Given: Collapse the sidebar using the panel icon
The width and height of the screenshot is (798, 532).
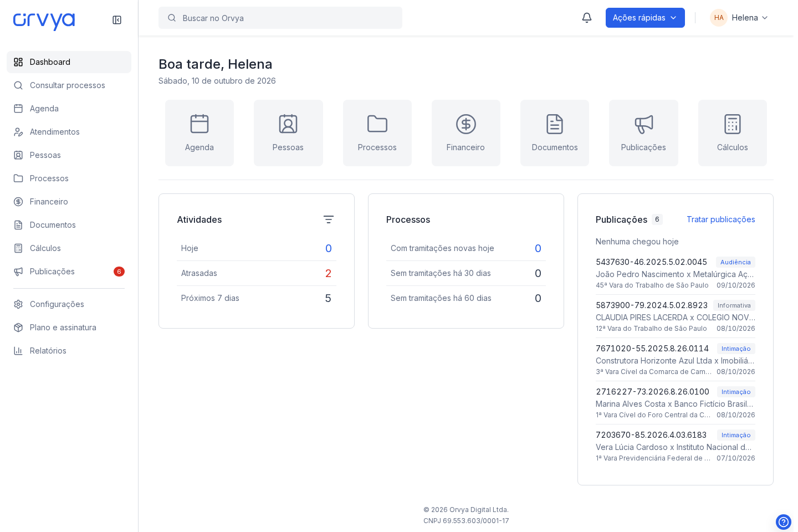Looking at the screenshot, I should pyautogui.click(x=117, y=20).
